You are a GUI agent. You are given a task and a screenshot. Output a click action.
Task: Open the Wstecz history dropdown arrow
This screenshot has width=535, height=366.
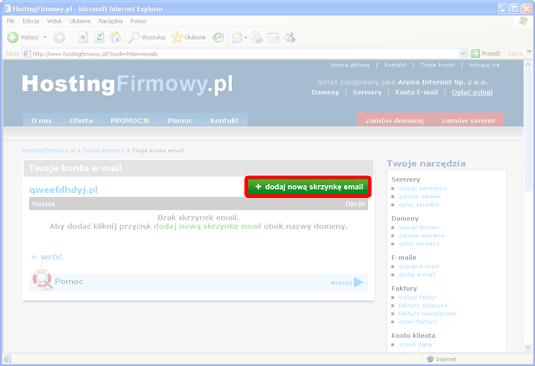[x=45, y=37]
